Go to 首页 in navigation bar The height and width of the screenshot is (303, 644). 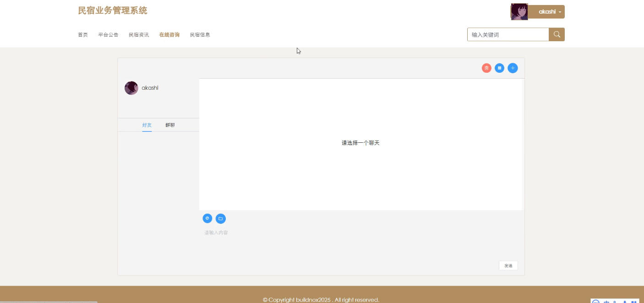(x=83, y=35)
